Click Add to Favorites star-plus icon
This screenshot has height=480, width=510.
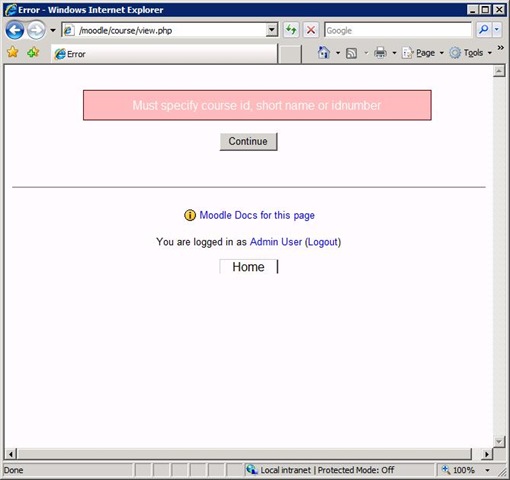[33, 52]
